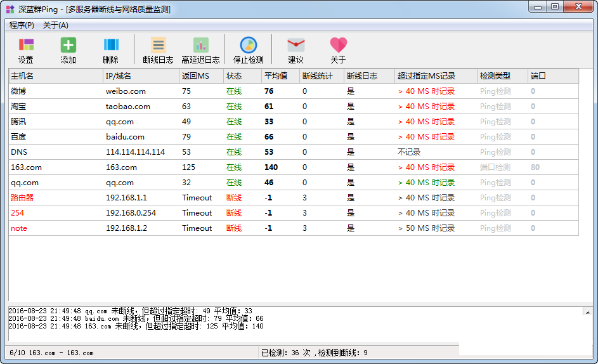598x364 pixels.
Task: Select the DNS host row
Action: 294,152
